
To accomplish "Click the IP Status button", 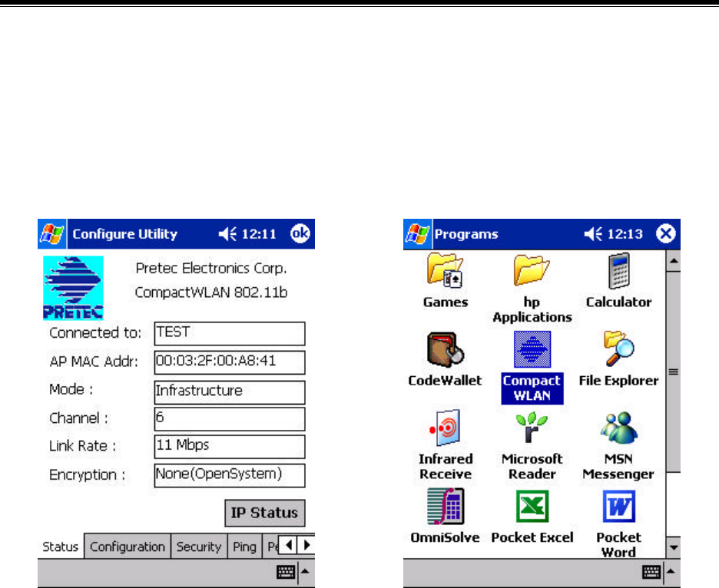I will point(264,513).
